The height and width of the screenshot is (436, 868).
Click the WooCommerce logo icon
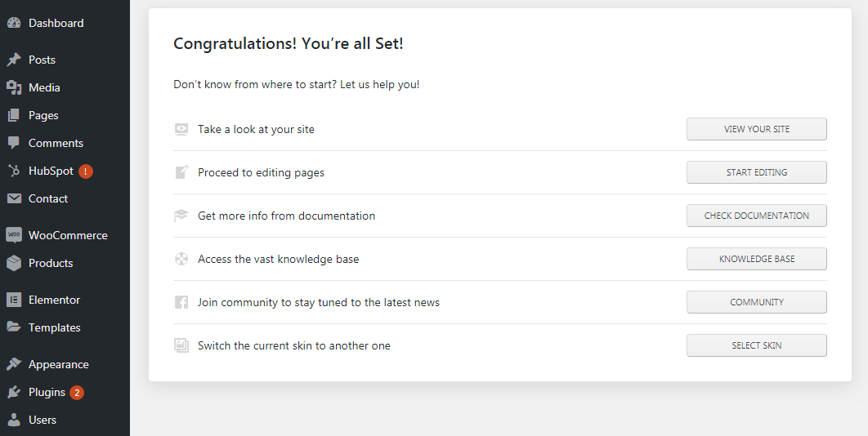click(x=14, y=235)
